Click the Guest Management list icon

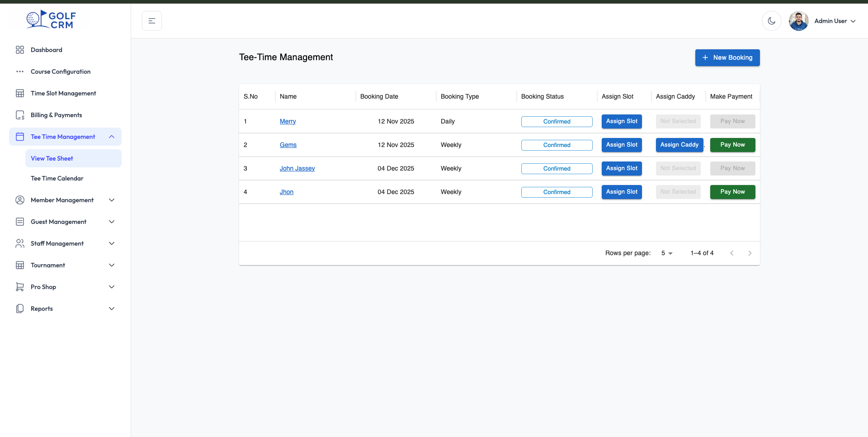pyautogui.click(x=20, y=222)
